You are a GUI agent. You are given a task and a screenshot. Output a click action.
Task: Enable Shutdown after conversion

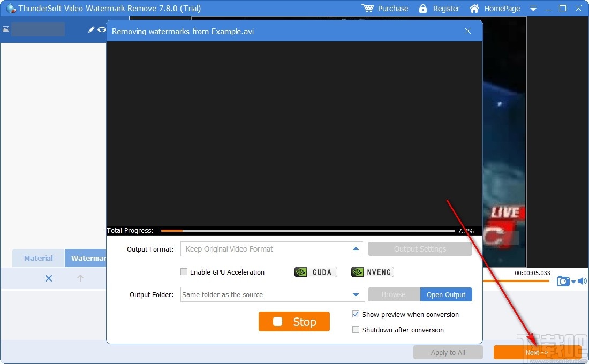click(356, 330)
